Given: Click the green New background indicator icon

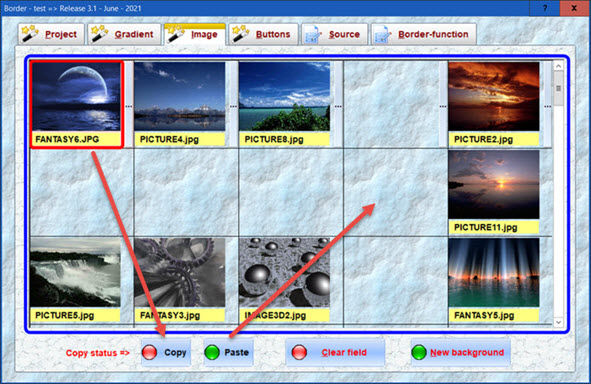Looking at the screenshot, I should [419, 352].
